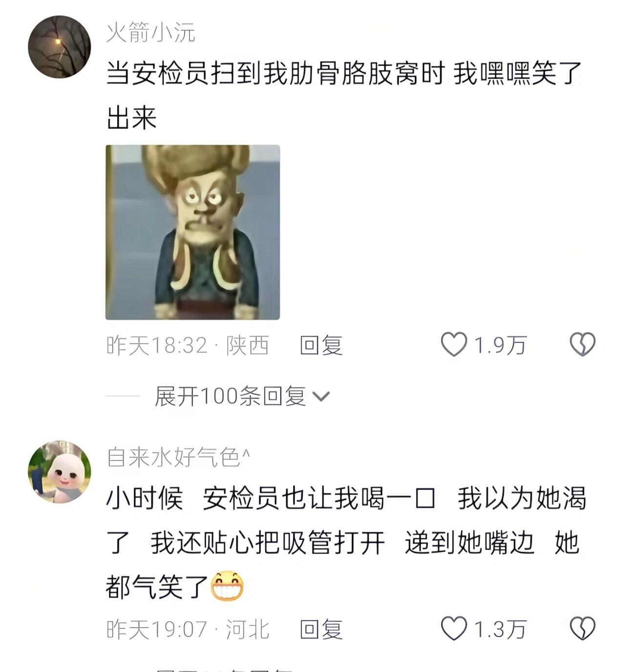Viewport: 630px width, 672px height.
Task: Tap broken heart on 自来水好气色^ comment
Action: pos(583,629)
